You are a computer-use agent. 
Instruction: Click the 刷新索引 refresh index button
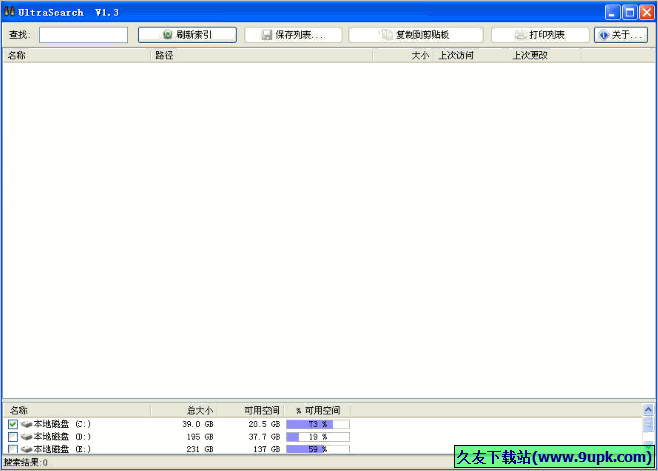187,35
